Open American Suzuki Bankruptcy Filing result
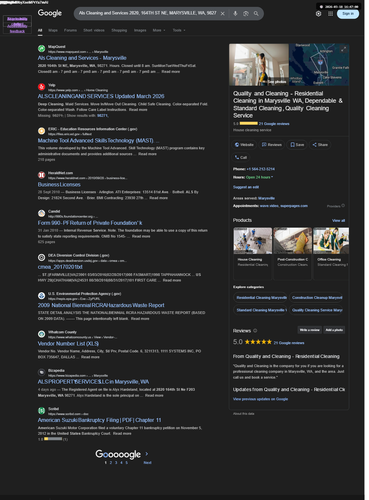The image size is (369, 500). 99,420
